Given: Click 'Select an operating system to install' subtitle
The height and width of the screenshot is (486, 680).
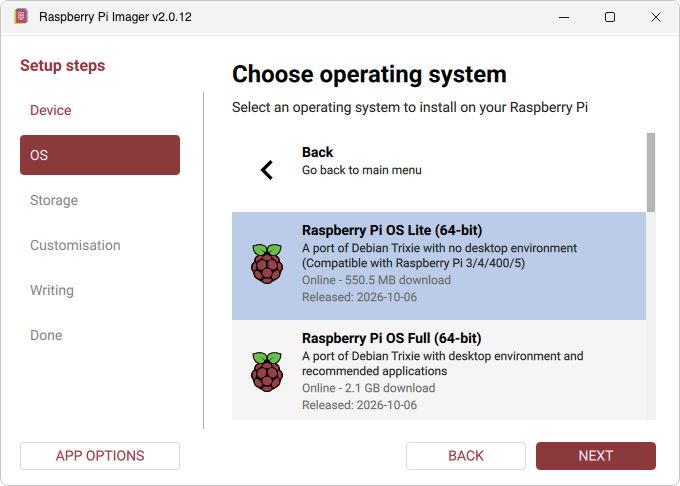Looking at the screenshot, I should (410, 107).
